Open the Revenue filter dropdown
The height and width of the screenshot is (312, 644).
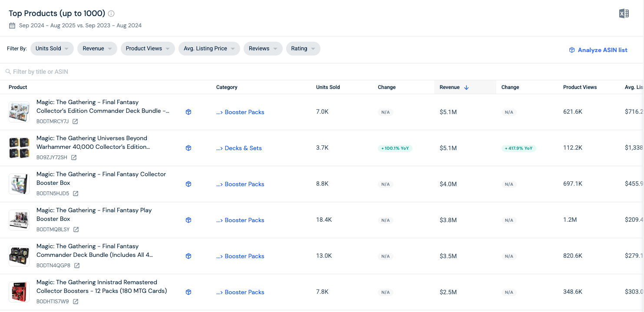97,49
